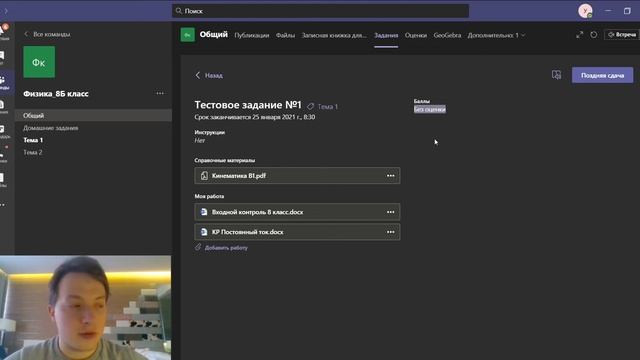Click the highlighted Без оценки points text
Viewport: 640px width, 360px height.
[x=430, y=109]
